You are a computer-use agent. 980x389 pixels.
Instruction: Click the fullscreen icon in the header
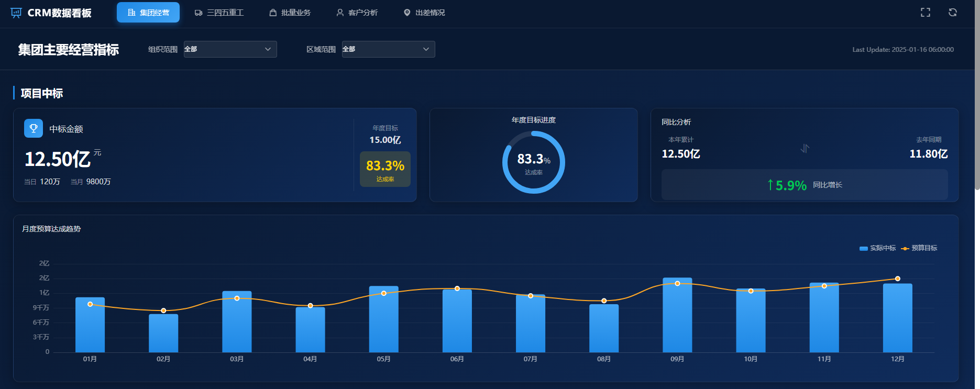(925, 13)
